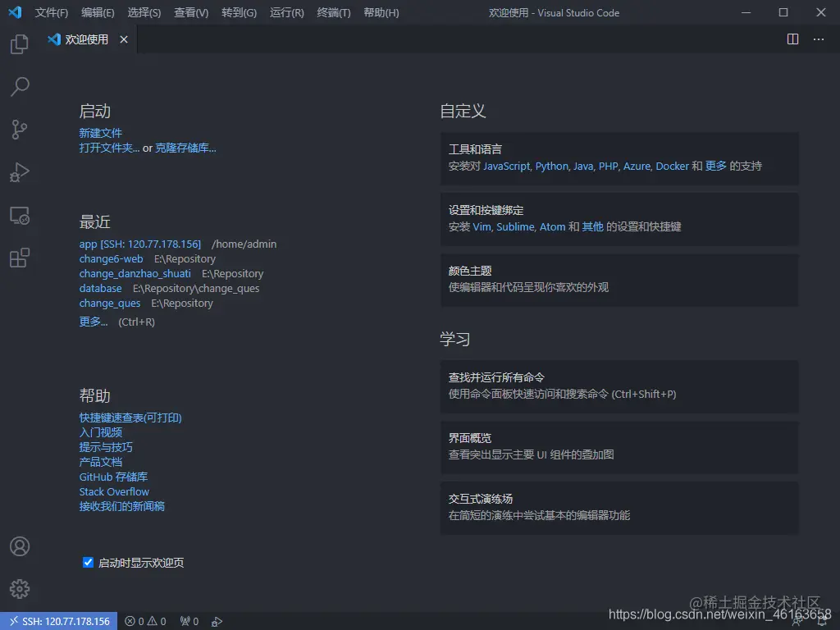Install Atom keybindings link
Viewport: 840px width, 630px height.
pyautogui.click(x=552, y=226)
